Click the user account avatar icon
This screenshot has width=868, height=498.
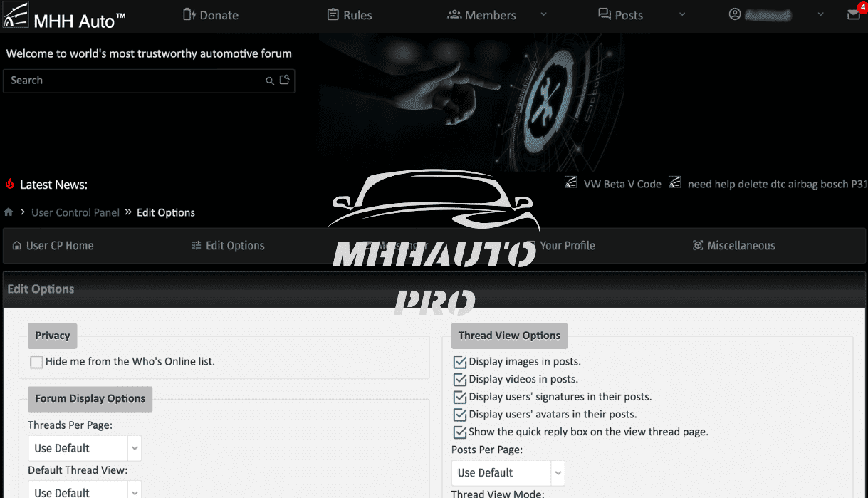(735, 15)
